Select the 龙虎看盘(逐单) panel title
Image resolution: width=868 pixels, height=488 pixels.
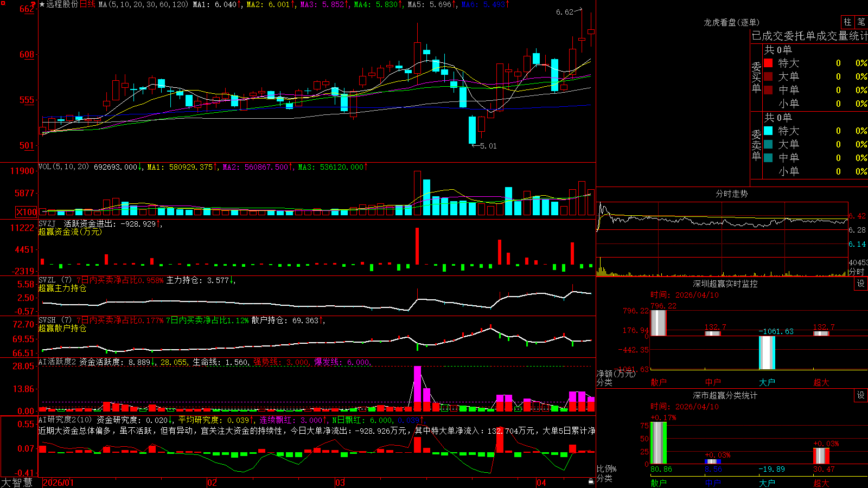coord(731,22)
